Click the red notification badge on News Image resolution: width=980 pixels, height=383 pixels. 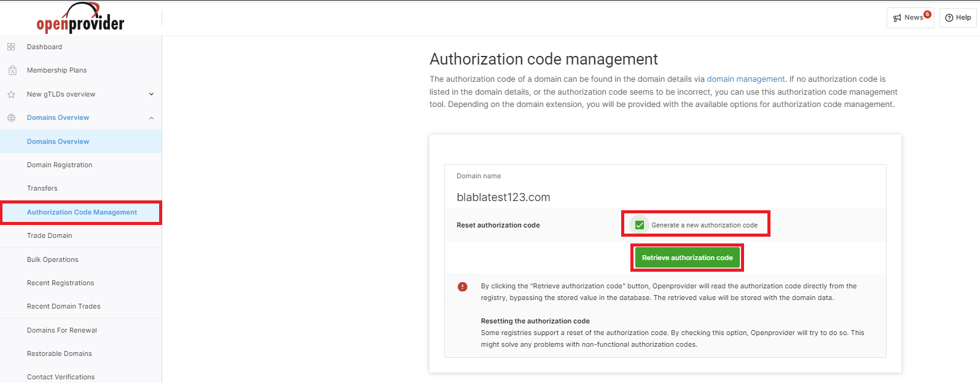point(927,14)
